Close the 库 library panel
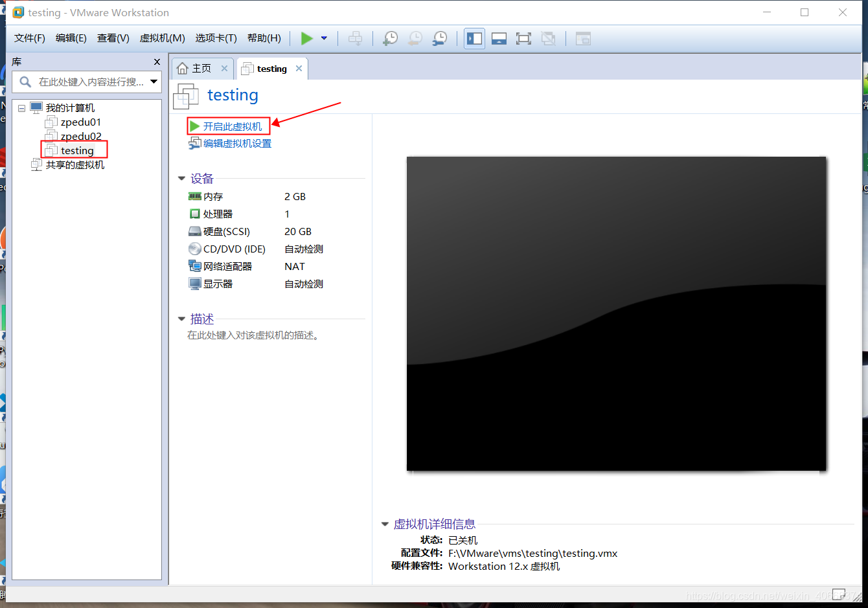 157,62
